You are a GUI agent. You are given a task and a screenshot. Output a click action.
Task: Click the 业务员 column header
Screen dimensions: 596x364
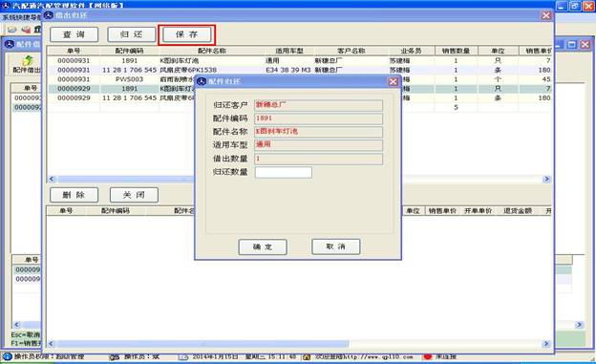[412, 51]
